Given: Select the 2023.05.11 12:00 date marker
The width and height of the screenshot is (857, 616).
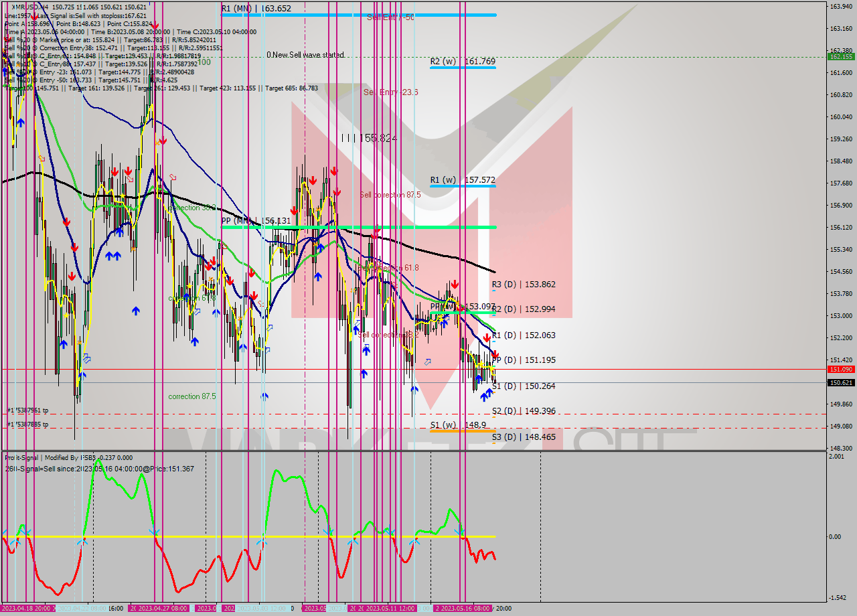Looking at the screenshot, I should pos(390,608).
